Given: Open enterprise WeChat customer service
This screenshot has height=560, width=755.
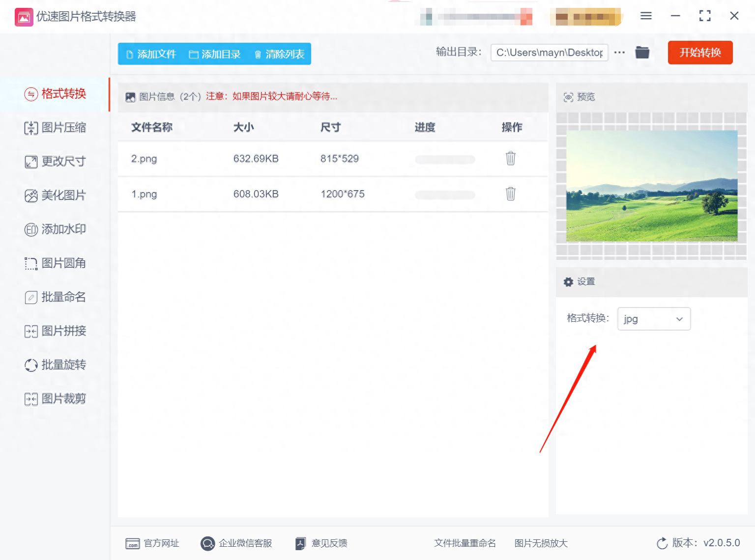Looking at the screenshot, I should coord(236,543).
